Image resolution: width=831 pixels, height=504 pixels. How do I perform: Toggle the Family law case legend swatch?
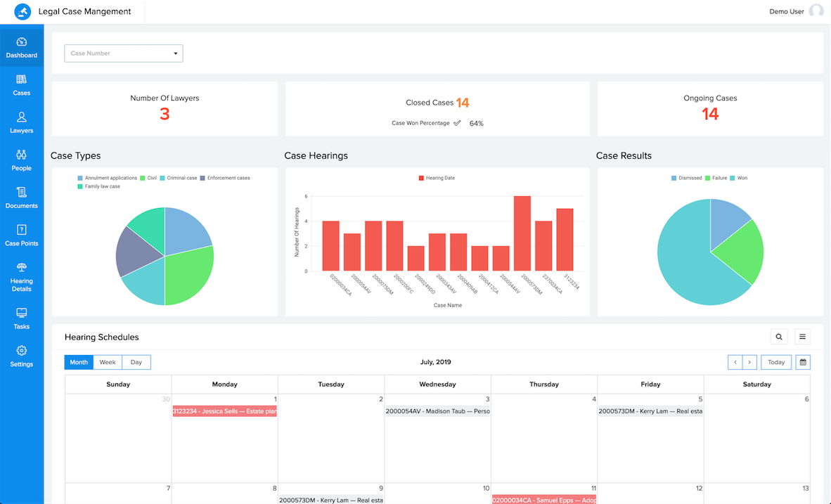pos(80,186)
